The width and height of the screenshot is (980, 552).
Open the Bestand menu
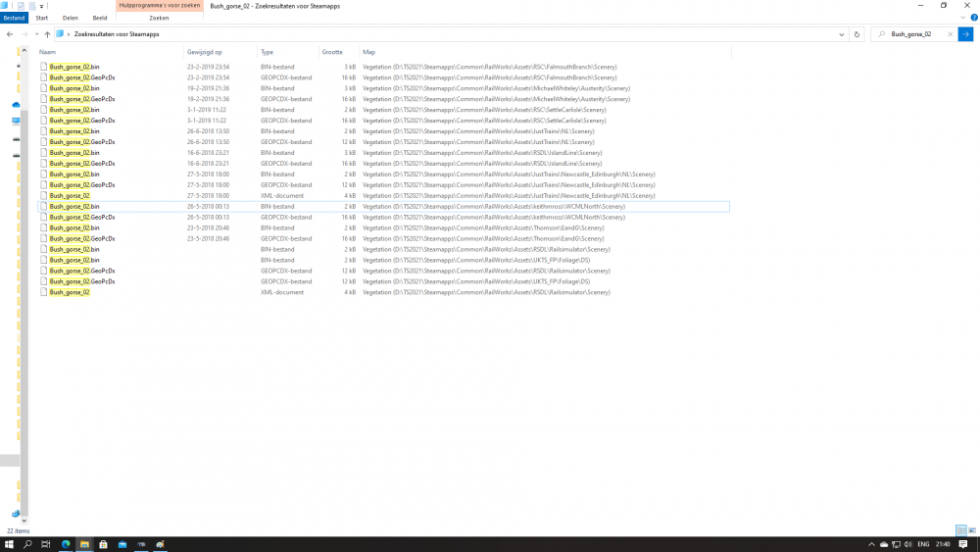pyautogui.click(x=14, y=18)
